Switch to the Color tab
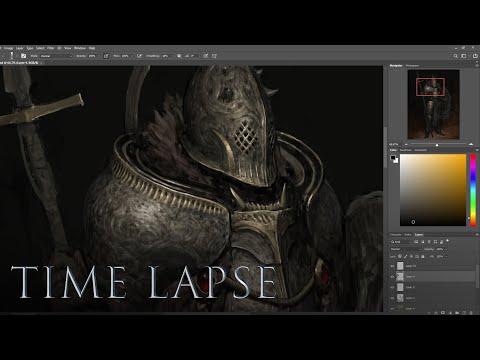Image resolution: width=480 pixels, height=360 pixels. tap(393, 150)
